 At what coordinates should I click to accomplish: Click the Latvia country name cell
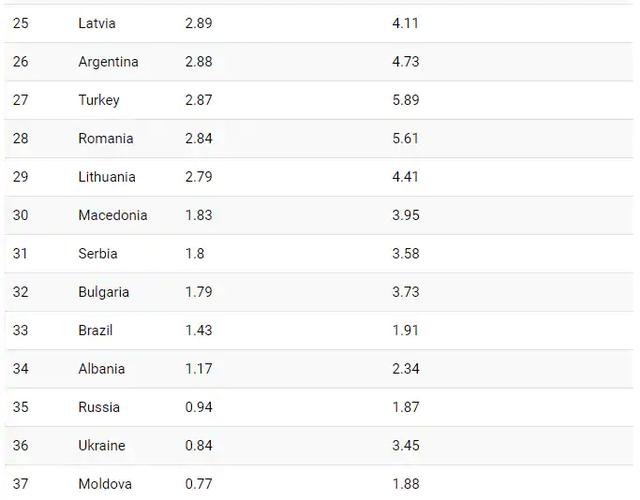tap(97, 23)
